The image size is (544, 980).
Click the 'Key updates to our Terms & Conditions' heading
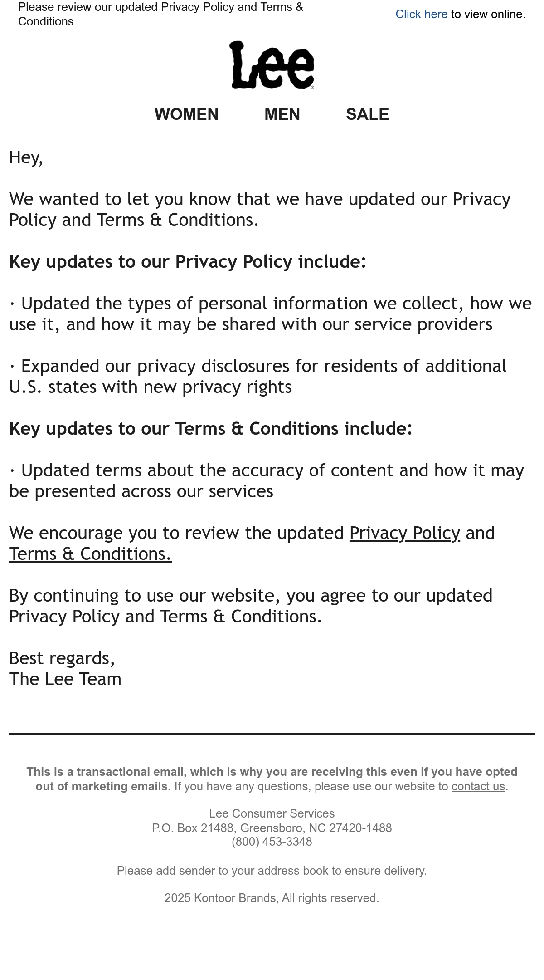click(211, 429)
